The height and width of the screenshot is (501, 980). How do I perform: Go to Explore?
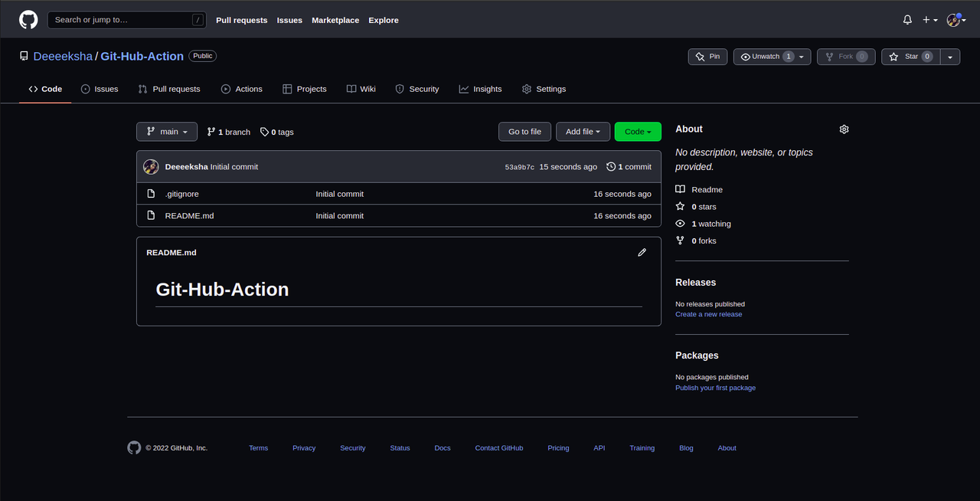coord(384,20)
